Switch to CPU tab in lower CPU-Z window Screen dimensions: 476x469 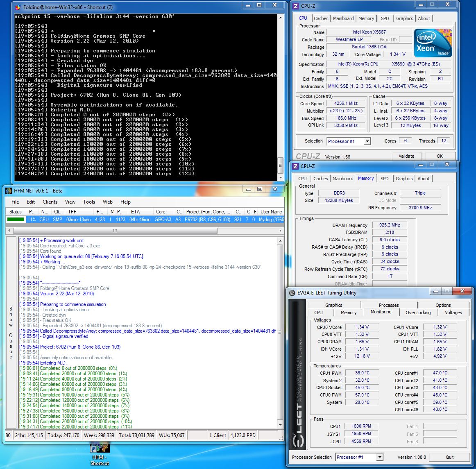(x=303, y=179)
